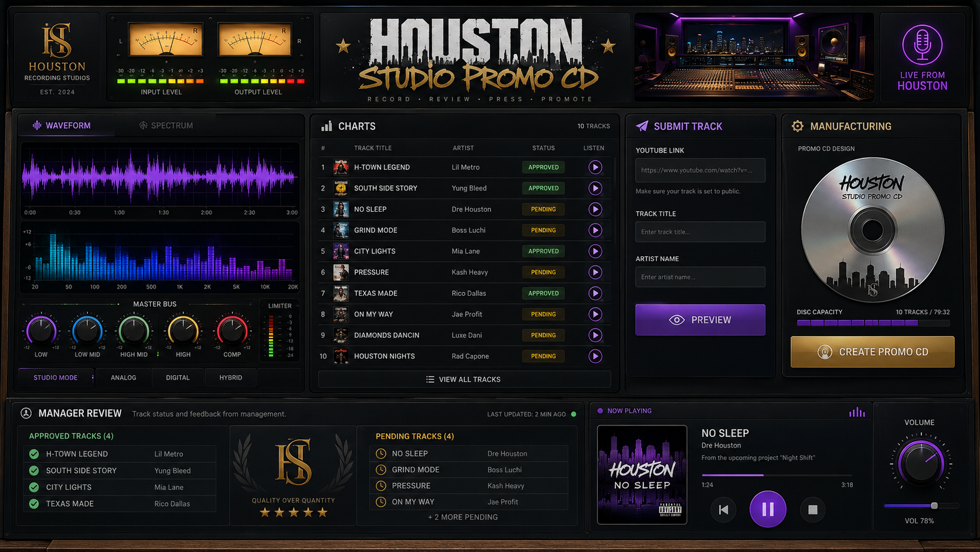This screenshot has height=552, width=980.
Task: Click the Artist Name input field
Action: [x=700, y=277]
